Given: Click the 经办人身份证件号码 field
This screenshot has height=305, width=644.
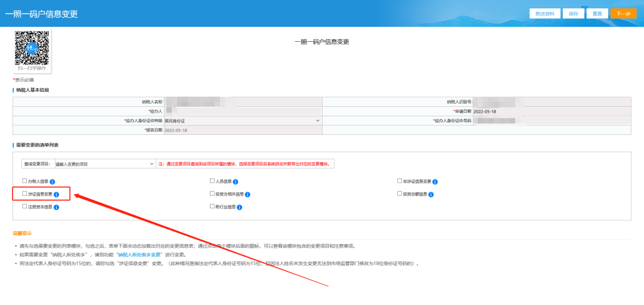Looking at the screenshot, I should pos(552,121).
